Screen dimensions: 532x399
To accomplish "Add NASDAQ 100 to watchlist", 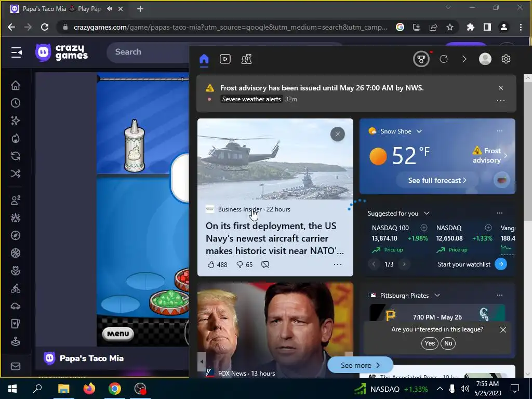I will 424,228.
